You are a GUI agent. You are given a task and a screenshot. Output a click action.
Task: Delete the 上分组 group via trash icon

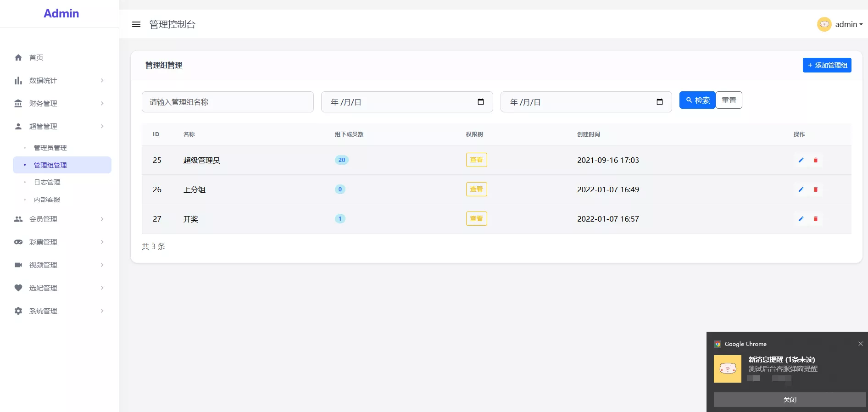(x=815, y=189)
